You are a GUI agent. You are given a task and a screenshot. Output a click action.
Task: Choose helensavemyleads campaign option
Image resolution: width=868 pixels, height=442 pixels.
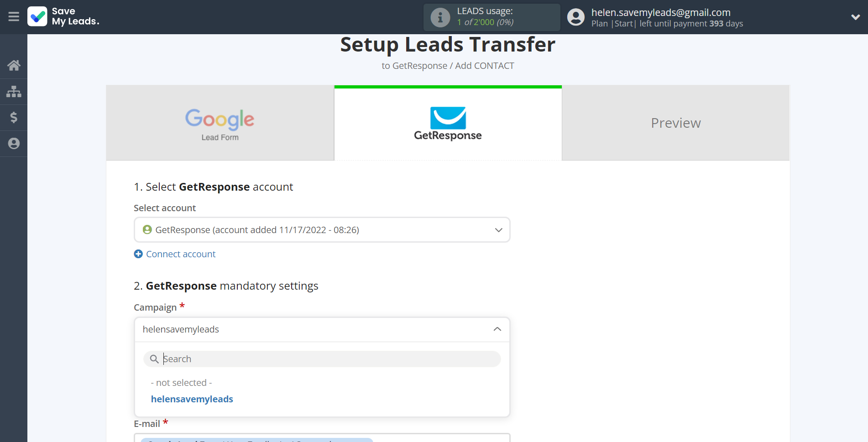192,399
